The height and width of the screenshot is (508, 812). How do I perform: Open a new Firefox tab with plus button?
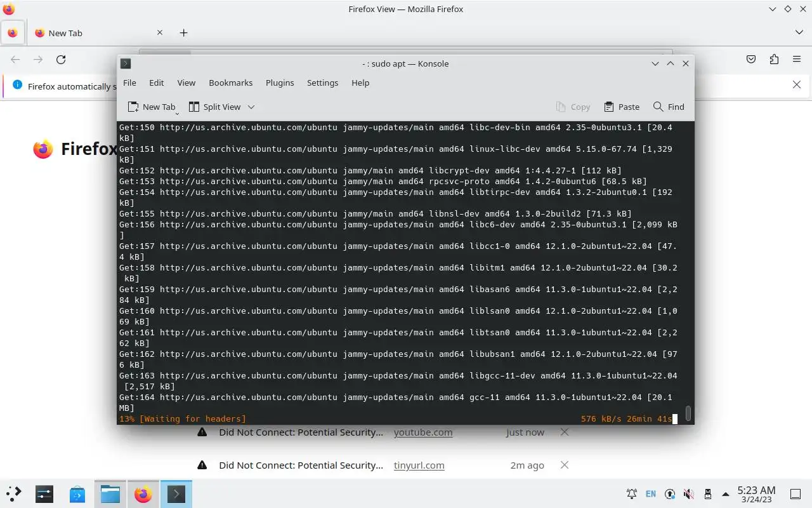pos(183,32)
